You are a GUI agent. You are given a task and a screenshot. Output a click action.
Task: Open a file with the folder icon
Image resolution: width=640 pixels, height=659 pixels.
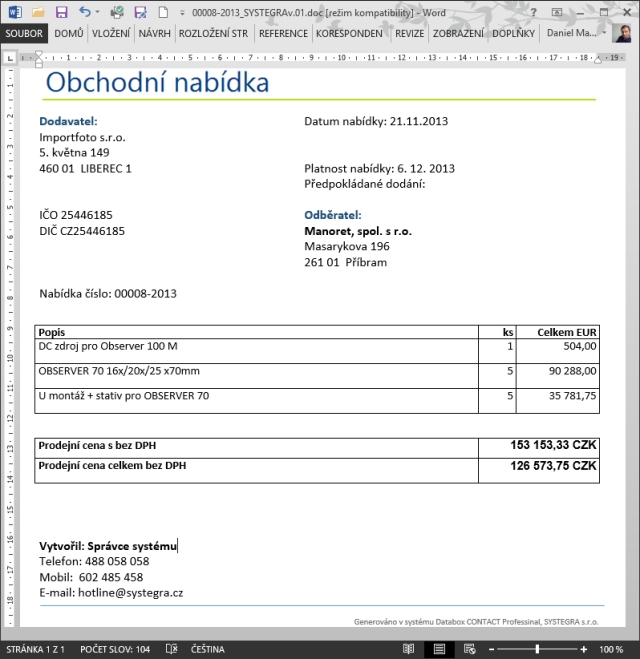coord(38,12)
